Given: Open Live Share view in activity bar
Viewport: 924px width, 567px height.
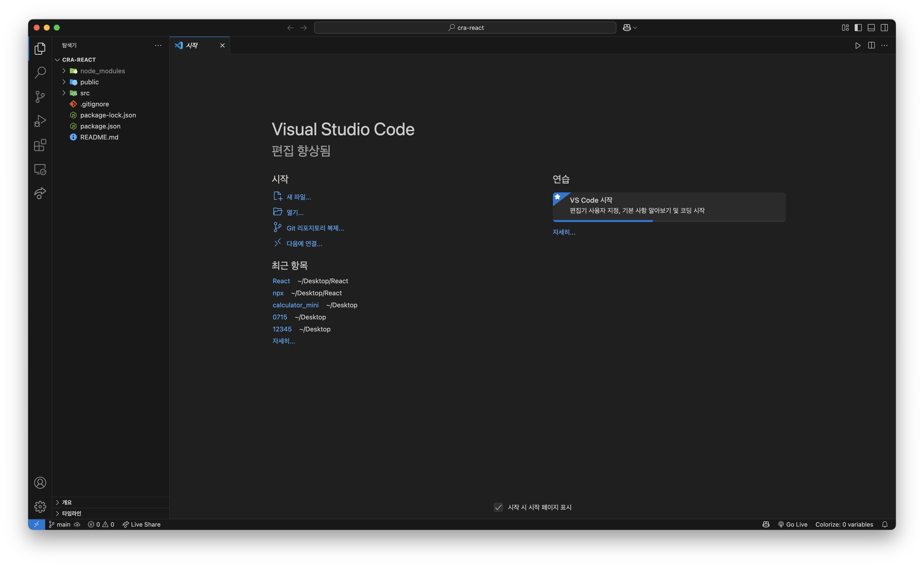Looking at the screenshot, I should pyautogui.click(x=40, y=193).
